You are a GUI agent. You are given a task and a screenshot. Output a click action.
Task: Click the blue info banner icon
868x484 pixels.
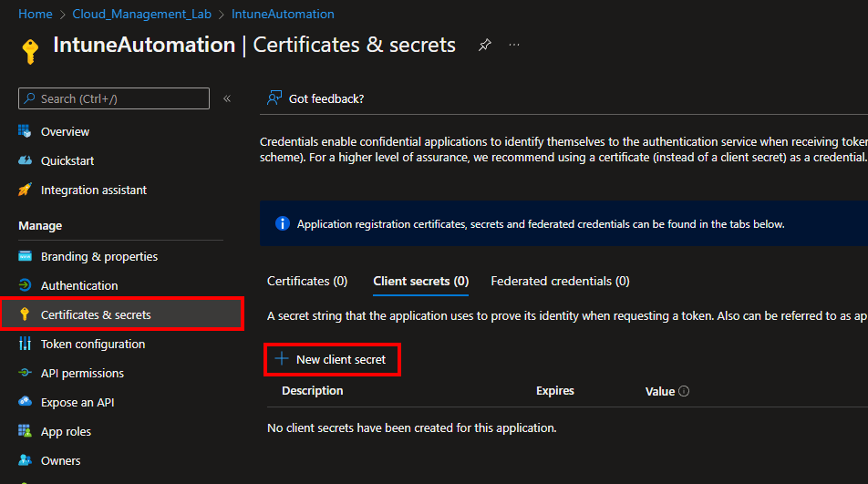pyautogui.click(x=283, y=223)
